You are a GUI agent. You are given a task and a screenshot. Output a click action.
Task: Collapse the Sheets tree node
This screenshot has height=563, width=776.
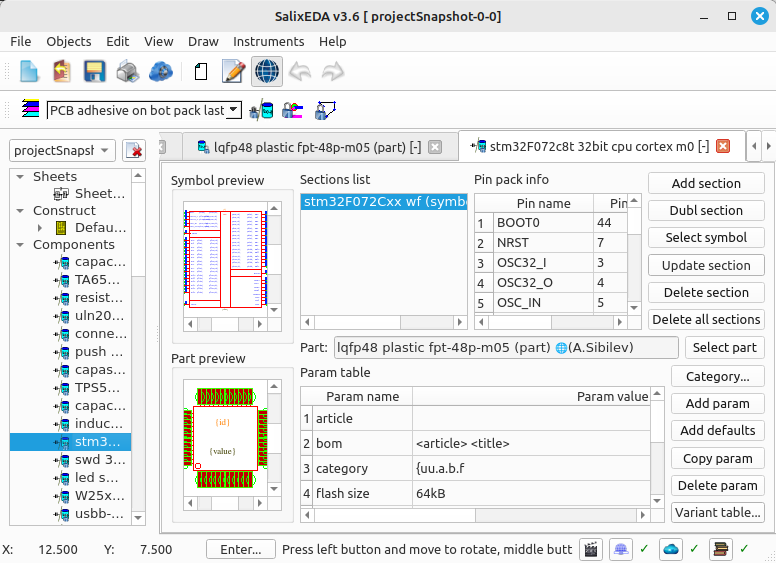[20, 177]
